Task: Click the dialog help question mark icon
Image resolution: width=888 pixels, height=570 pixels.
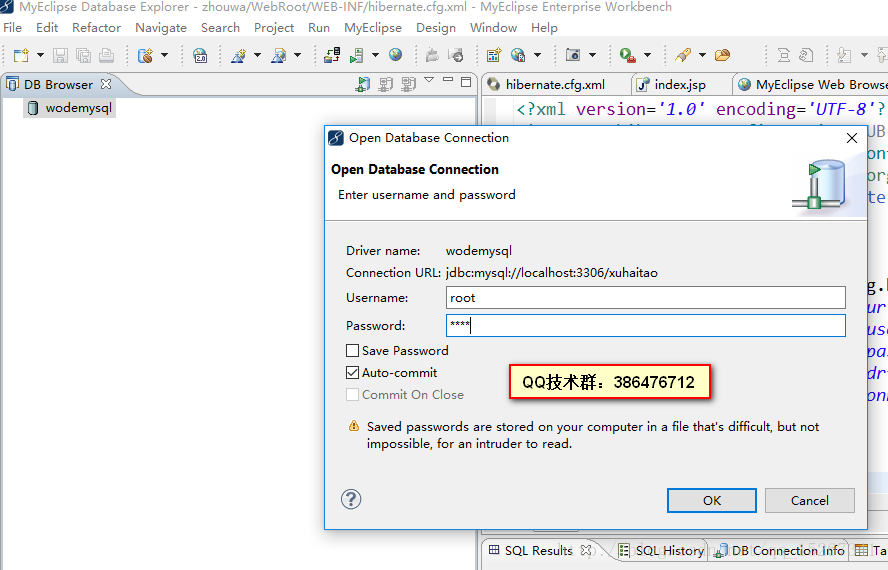Action: (x=351, y=499)
